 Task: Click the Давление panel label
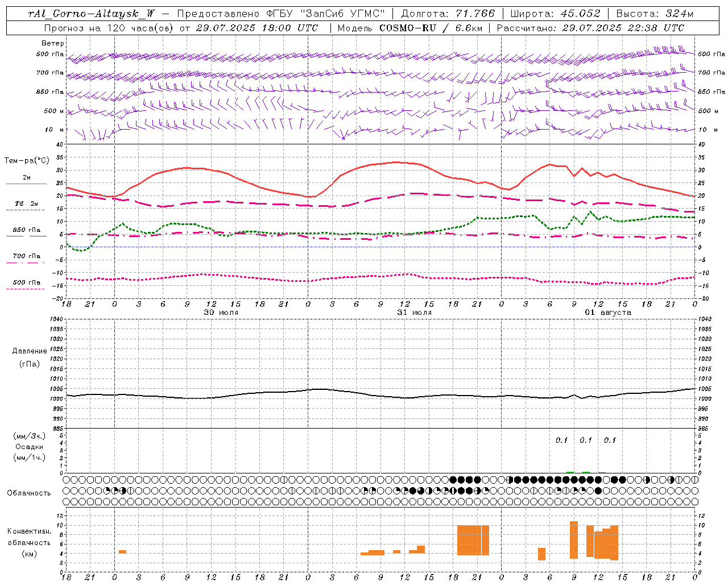30,351
